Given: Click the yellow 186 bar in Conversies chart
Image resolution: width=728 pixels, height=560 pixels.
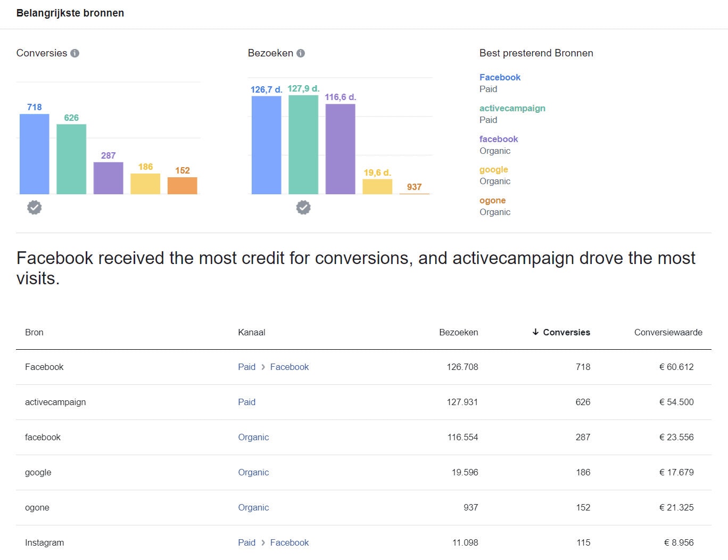Looking at the screenshot, I should [x=145, y=184].
